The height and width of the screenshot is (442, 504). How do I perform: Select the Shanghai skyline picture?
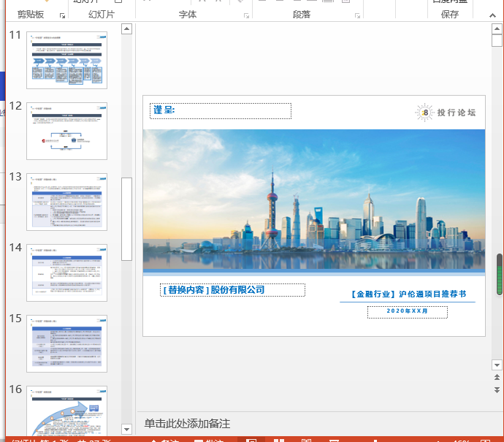point(314,199)
